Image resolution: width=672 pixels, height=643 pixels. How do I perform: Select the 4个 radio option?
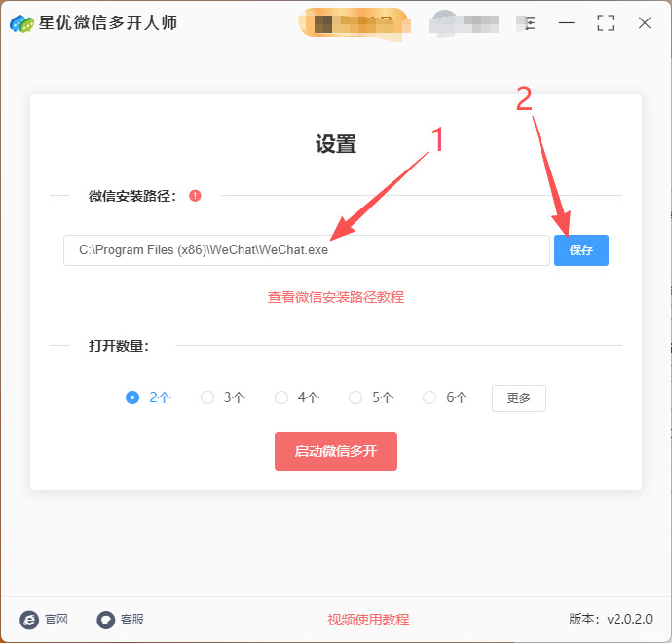point(281,397)
